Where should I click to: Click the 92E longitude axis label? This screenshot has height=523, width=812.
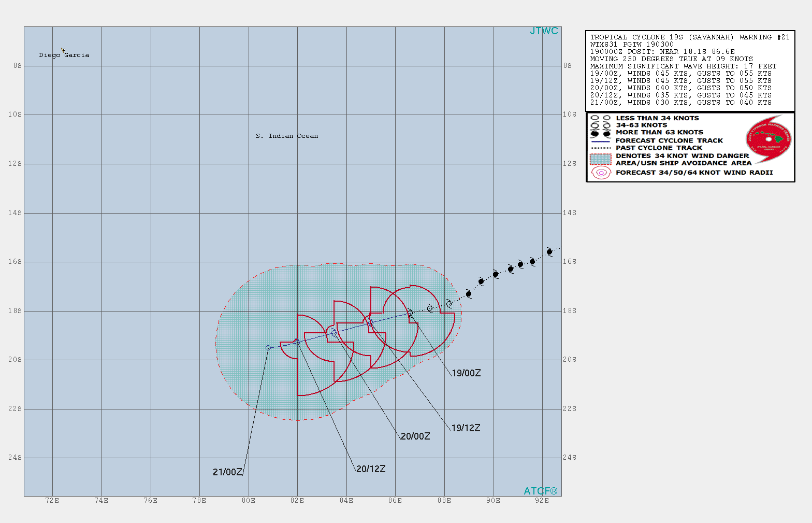click(x=542, y=501)
